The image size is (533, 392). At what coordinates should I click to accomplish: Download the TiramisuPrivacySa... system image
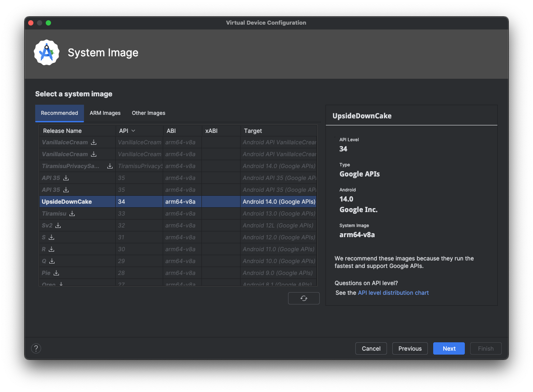[110, 166]
